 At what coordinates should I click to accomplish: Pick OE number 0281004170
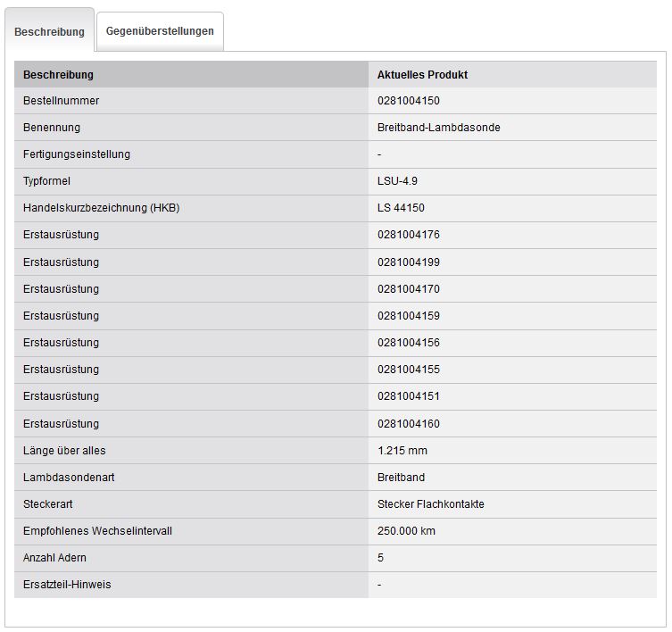point(408,289)
